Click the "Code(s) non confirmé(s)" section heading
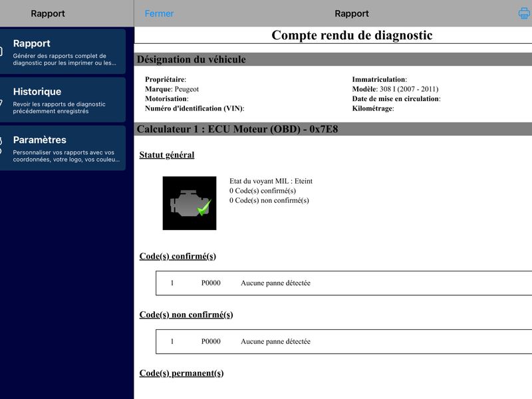Viewport: 532px width, 399px height. pyautogui.click(x=186, y=315)
